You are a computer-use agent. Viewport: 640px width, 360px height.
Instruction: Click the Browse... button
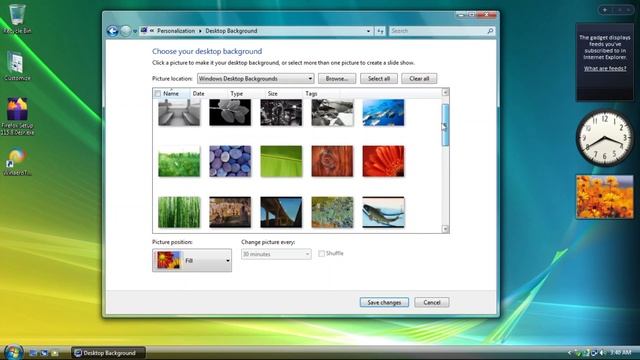coord(337,79)
